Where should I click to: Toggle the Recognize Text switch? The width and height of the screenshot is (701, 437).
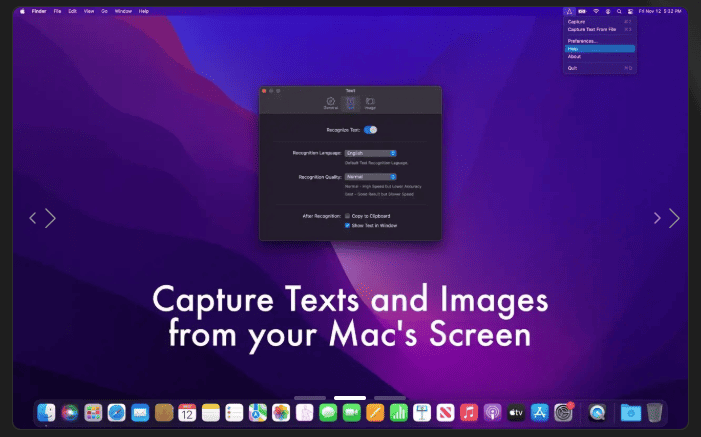point(370,130)
